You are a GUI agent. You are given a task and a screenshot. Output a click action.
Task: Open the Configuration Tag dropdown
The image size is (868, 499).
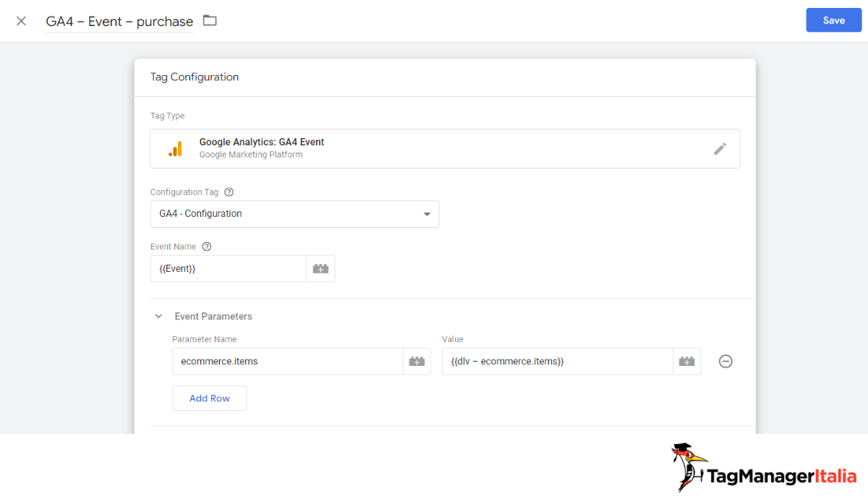point(294,214)
